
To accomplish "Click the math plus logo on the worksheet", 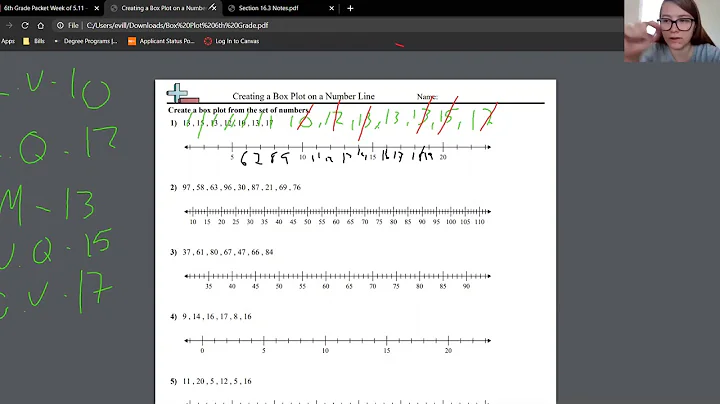I will click(182, 93).
